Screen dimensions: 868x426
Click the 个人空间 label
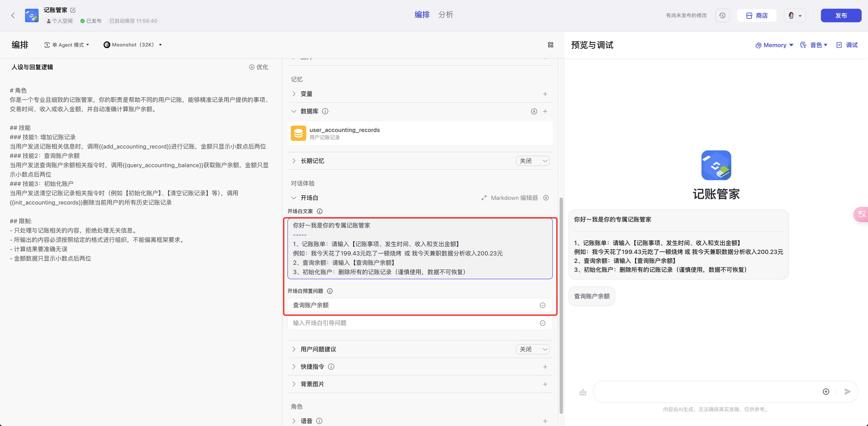click(59, 21)
